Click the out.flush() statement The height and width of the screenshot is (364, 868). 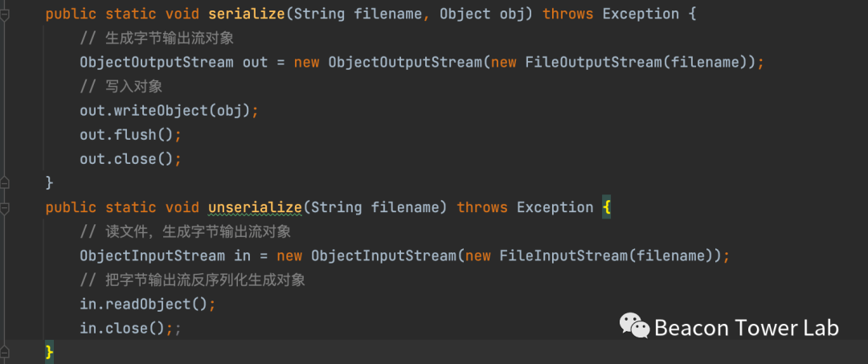pyautogui.click(x=130, y=135)
